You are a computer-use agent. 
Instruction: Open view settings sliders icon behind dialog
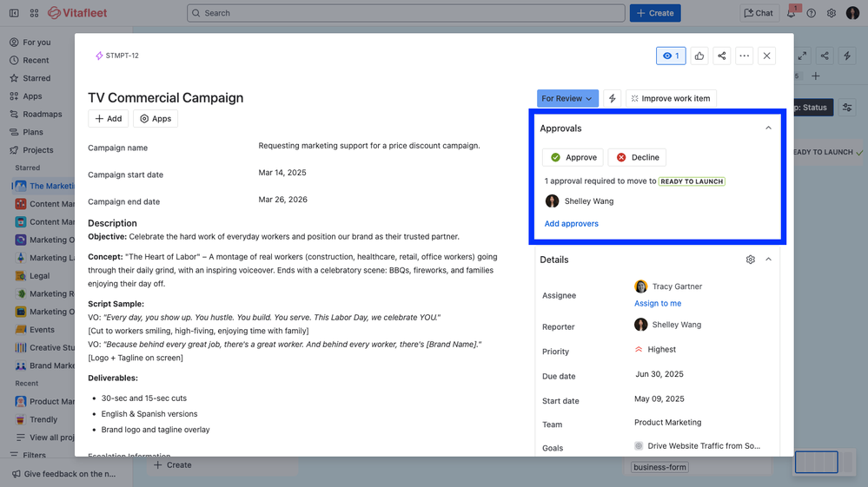click(x=847, y=108)
